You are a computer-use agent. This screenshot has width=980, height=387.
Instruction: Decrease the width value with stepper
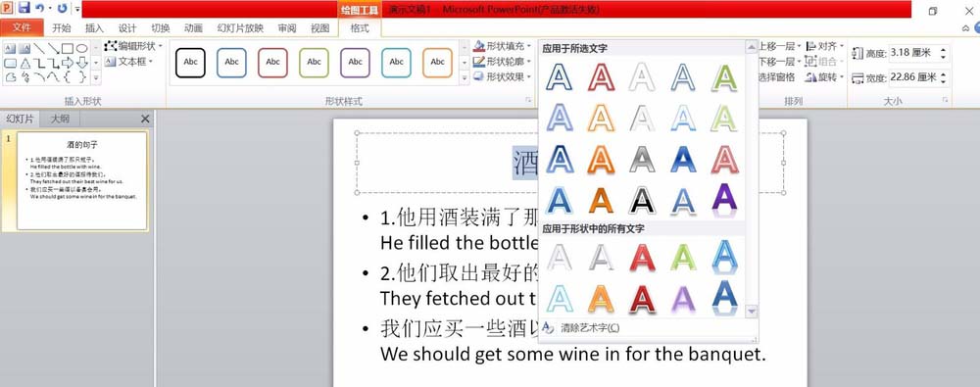point(943,82)
